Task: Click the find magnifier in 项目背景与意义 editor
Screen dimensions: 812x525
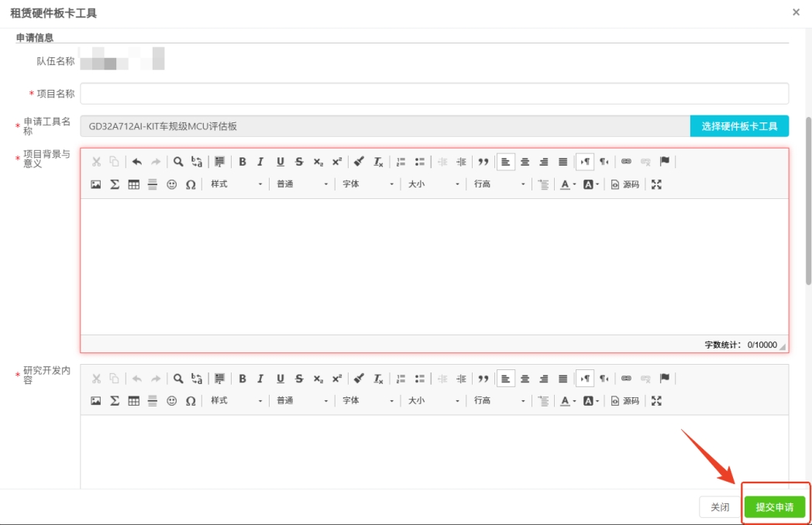Action: (178, 162)
